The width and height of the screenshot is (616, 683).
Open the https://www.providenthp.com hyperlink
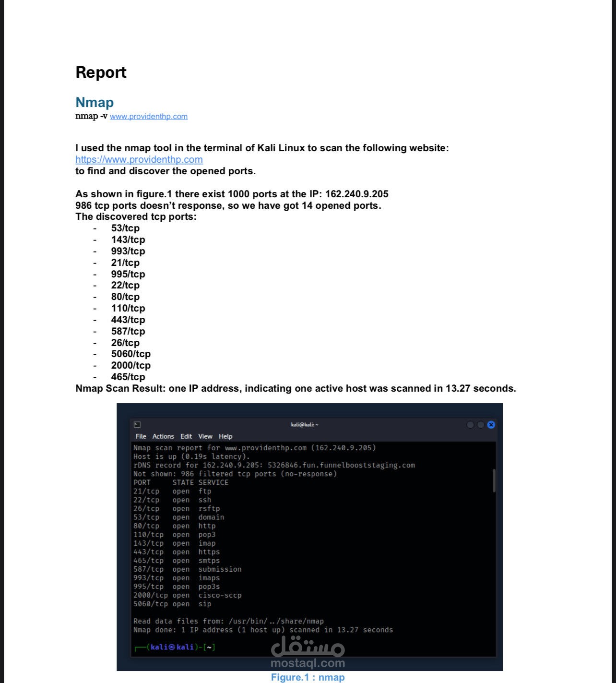139,159
